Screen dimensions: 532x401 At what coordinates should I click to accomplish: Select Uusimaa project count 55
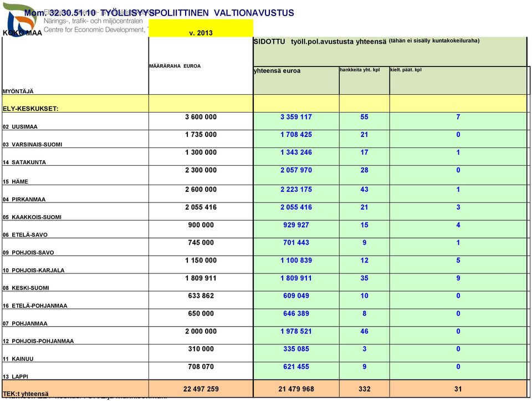365,117
